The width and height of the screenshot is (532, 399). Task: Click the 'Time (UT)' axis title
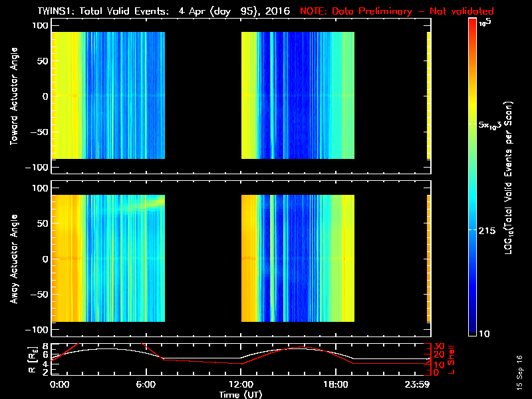[x=241, y=394]
